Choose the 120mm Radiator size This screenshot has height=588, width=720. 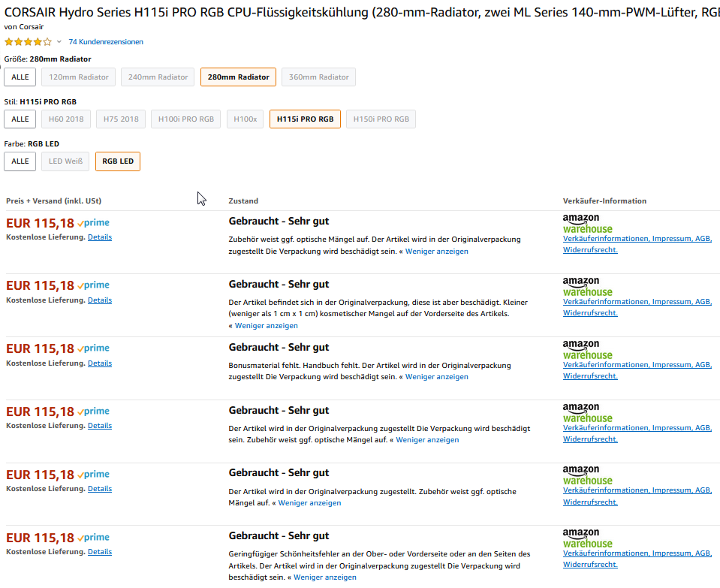79,77
